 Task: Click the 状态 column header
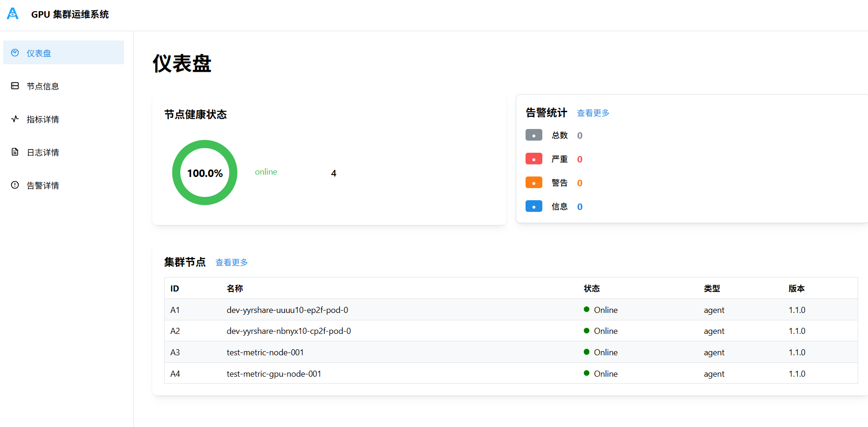pyautogui.click(x=592, y=289)
